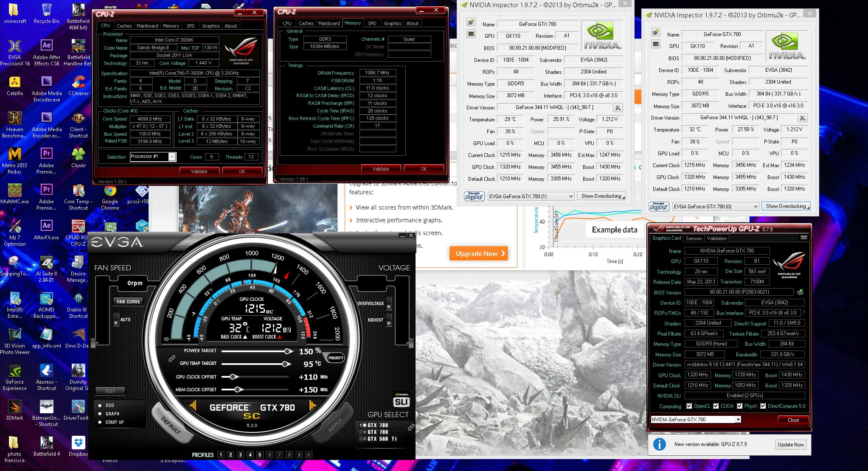Image resolution: width=868 pixels, height=471 pixels.
Task: Click the GPU Clock Memory field showing 1728 MHz
Action: pyautogui.click(x=746, y=375)
